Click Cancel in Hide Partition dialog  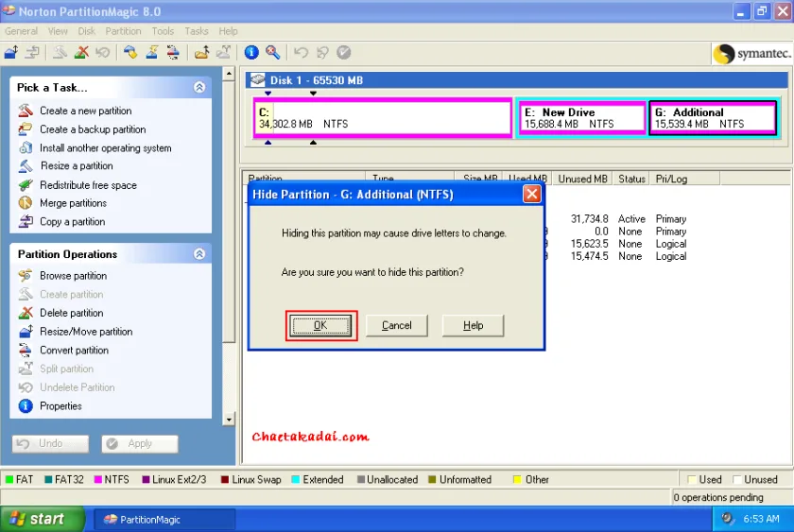(396, 325)
